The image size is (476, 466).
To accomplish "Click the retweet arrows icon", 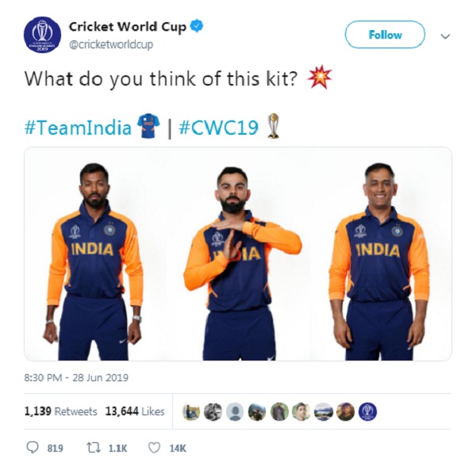I will pos(94,448).
